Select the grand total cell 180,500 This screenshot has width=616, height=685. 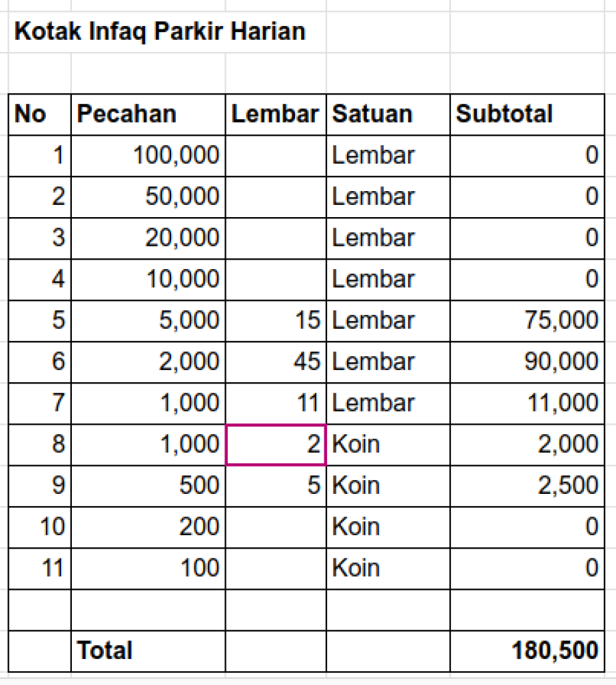click(x=527, y=651)
